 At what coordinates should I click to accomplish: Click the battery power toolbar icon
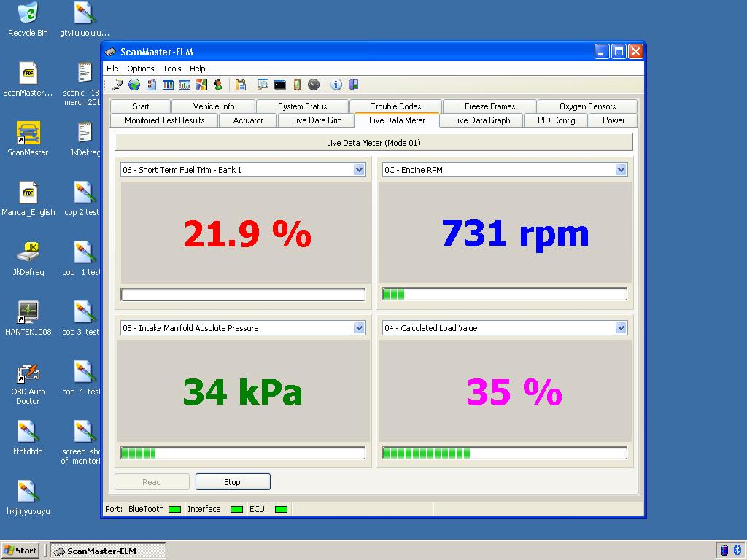[x=297, y=85]
